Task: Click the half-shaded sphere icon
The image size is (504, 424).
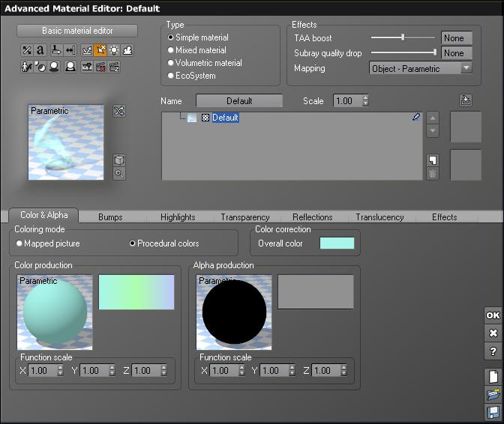Action: [x=40, y=67]
